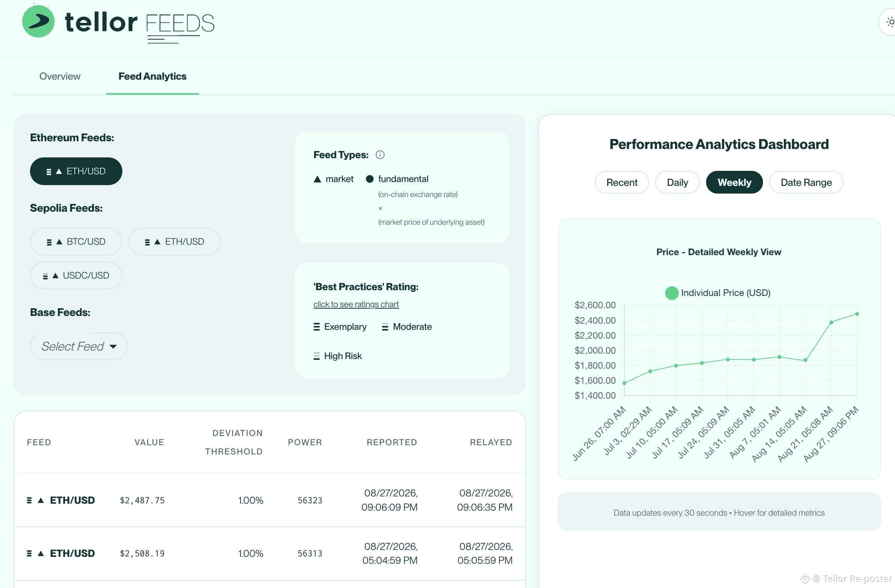This screenshot has width=895, height=588.
Task: Click the High Risk rating bars icon
Action: tap(317, 356)
